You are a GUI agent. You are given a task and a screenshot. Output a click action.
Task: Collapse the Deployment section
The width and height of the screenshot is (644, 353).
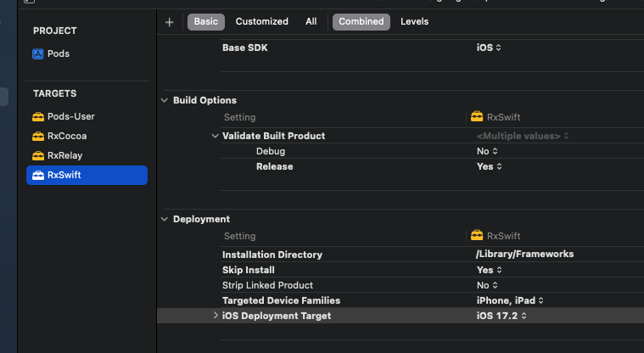[165, 219]
